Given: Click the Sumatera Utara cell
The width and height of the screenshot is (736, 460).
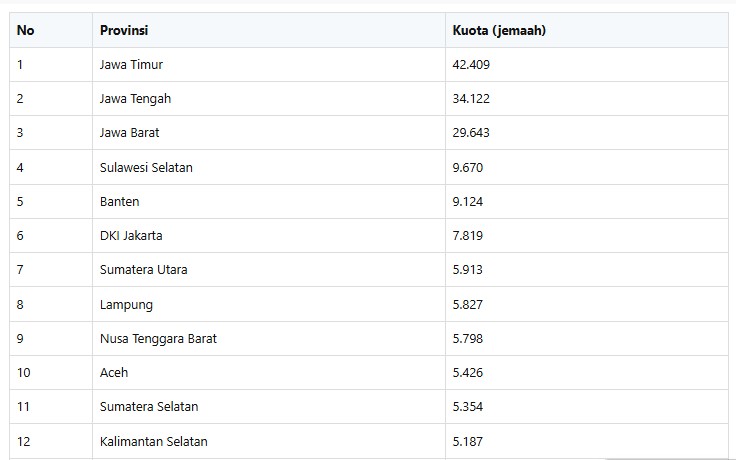Looking at the screenshot, I should click(268, 270).
